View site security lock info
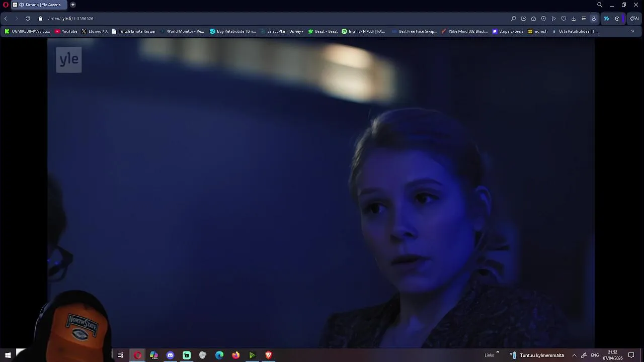Screen dimensions: 644x362 (41, 19)
